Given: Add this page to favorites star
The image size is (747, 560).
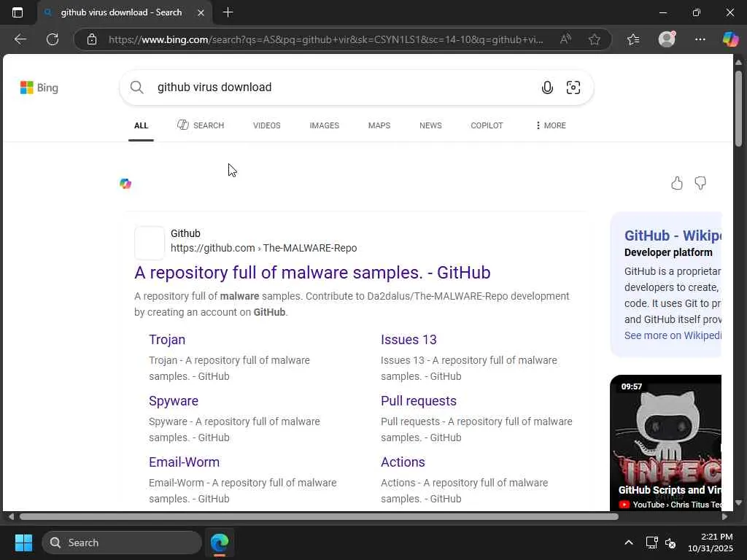Looking at the screenshot, I should point(594,39).
